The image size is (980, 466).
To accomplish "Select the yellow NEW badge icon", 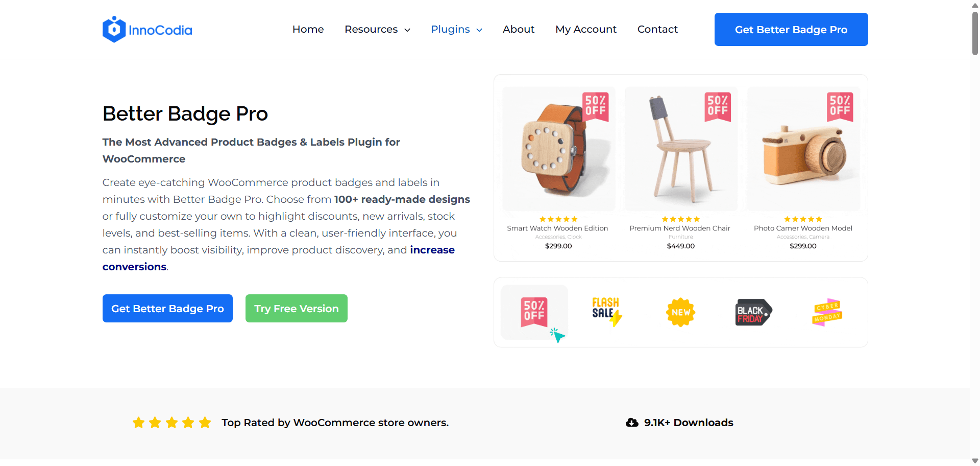I will (681, 312).
